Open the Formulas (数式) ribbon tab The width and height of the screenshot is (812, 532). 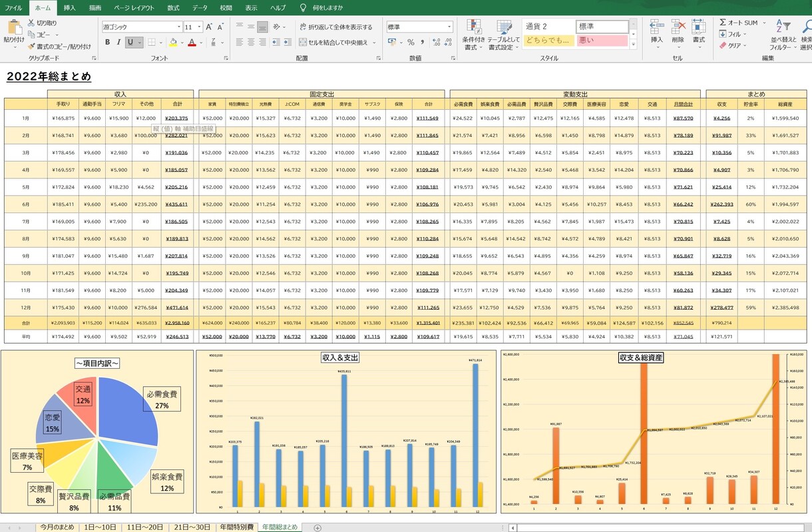(x=173, y=8)
